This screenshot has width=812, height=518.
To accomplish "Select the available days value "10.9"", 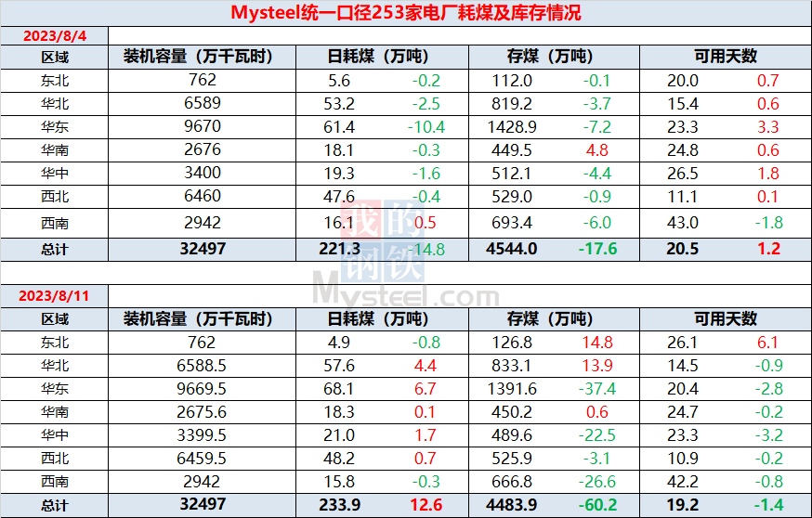I will [683, 459].
